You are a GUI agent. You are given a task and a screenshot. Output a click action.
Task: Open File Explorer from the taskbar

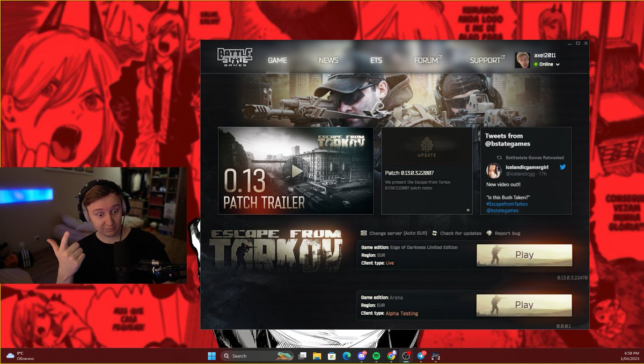tap(317, 355)
